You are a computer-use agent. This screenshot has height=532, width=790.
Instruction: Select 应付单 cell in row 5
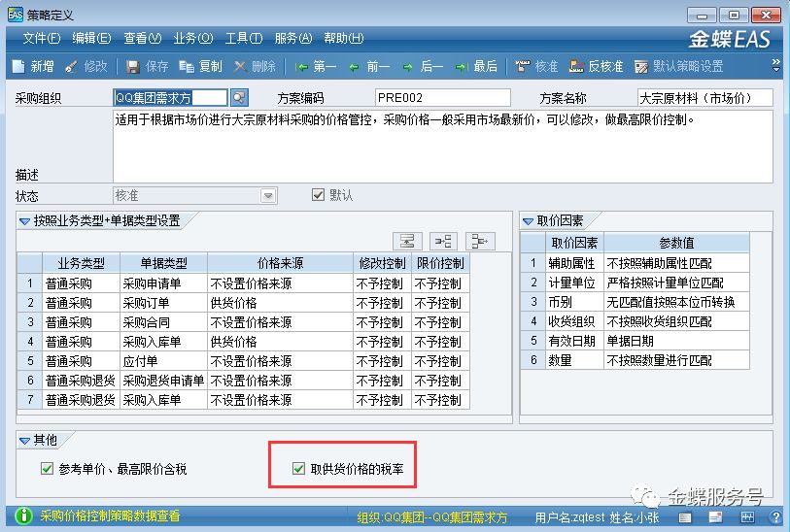tap(164, 361)
